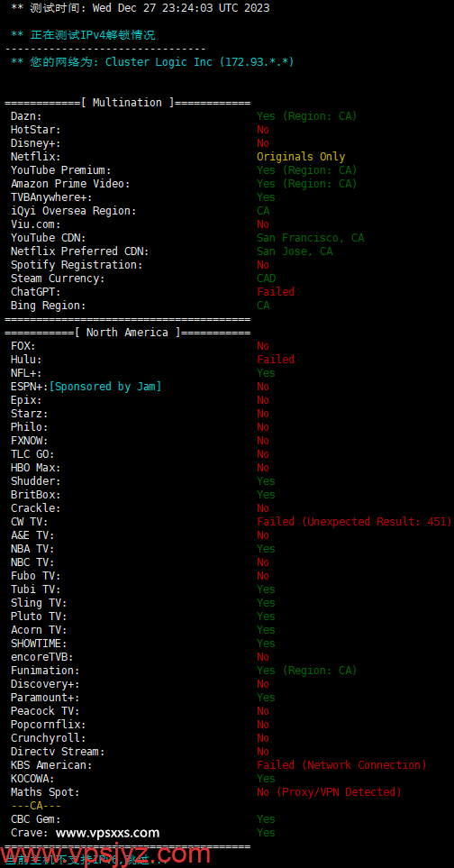Image resolution: width=454 pixels, height=868 pixels.
Task: Select the Cluster Logic Inc network line
Action: 152,62
